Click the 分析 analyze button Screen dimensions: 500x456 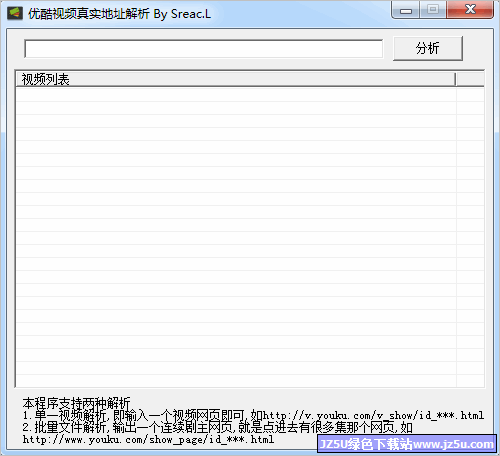point(428,48)
